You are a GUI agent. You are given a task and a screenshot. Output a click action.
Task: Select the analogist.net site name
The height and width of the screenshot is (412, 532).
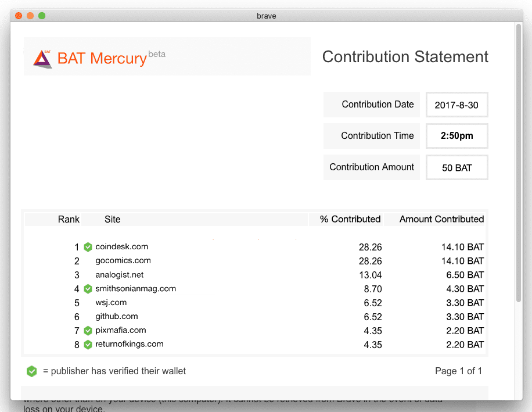[x=120, y=274]
